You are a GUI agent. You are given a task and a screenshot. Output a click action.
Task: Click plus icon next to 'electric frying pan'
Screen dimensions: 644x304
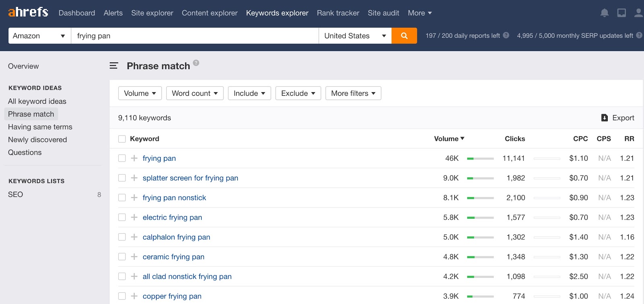coord(134,218)
